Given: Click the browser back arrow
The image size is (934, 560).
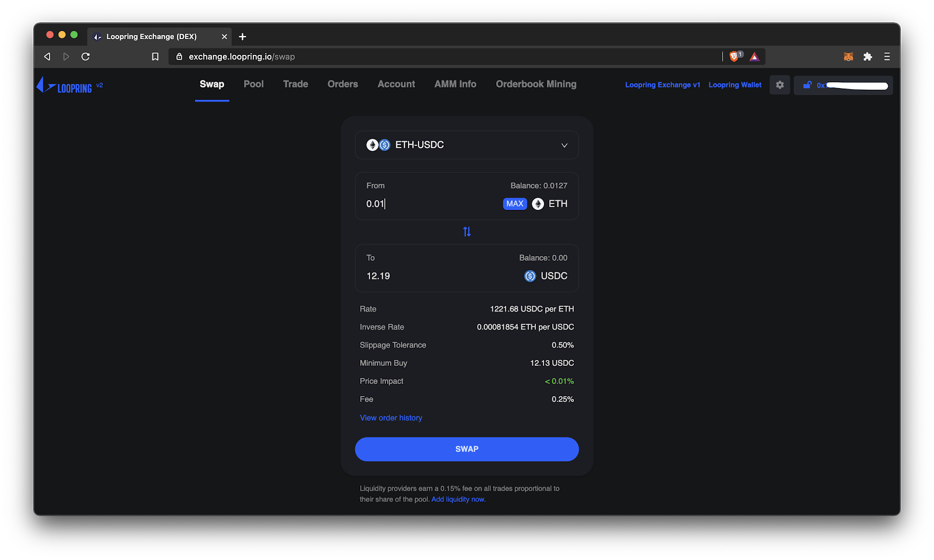Looking at the screenshot, I should (x=47, y=57).
